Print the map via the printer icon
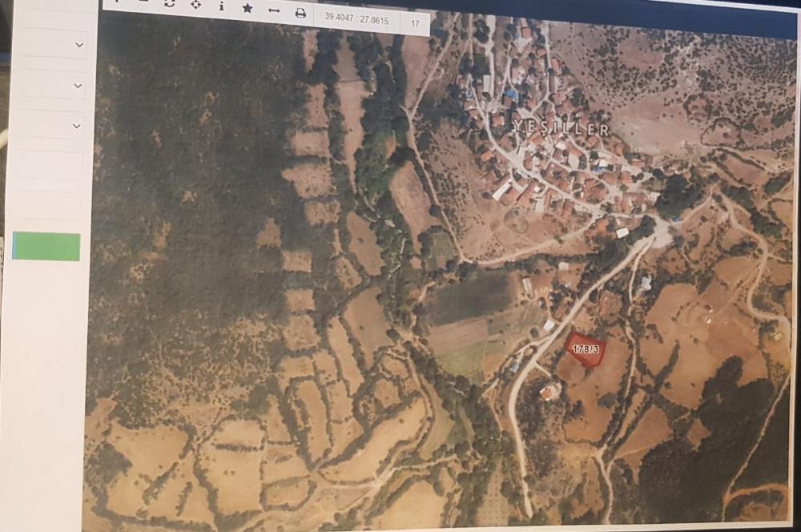The image size is (801, 532). click(x=300, y=13)
